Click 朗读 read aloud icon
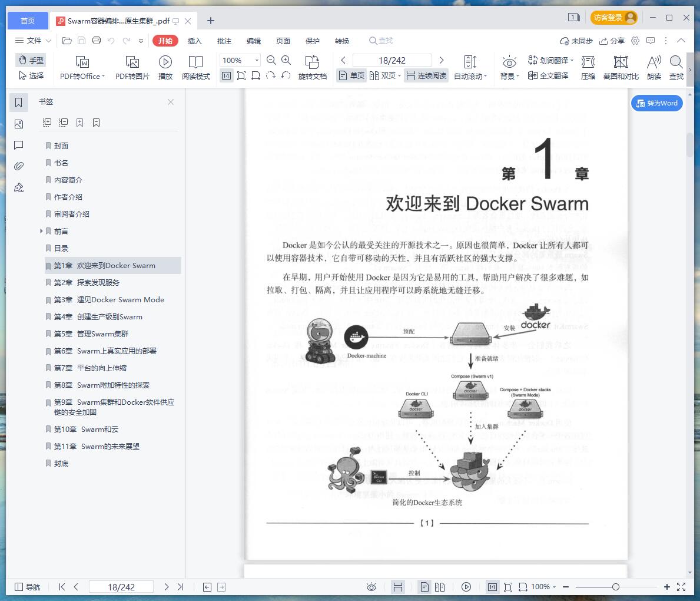This screenshot has width=700, height=601. click(x=654, y=68)
